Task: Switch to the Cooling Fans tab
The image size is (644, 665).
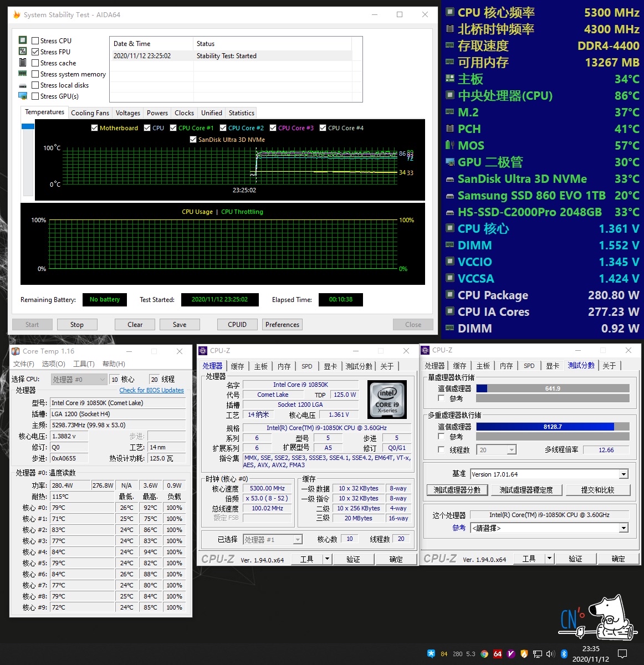Action: point(90,113)
